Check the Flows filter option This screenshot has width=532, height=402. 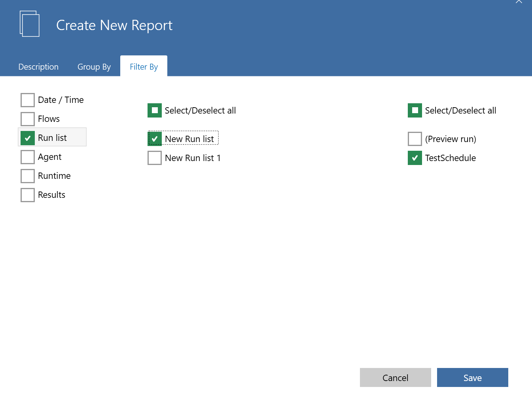(27, 119)
